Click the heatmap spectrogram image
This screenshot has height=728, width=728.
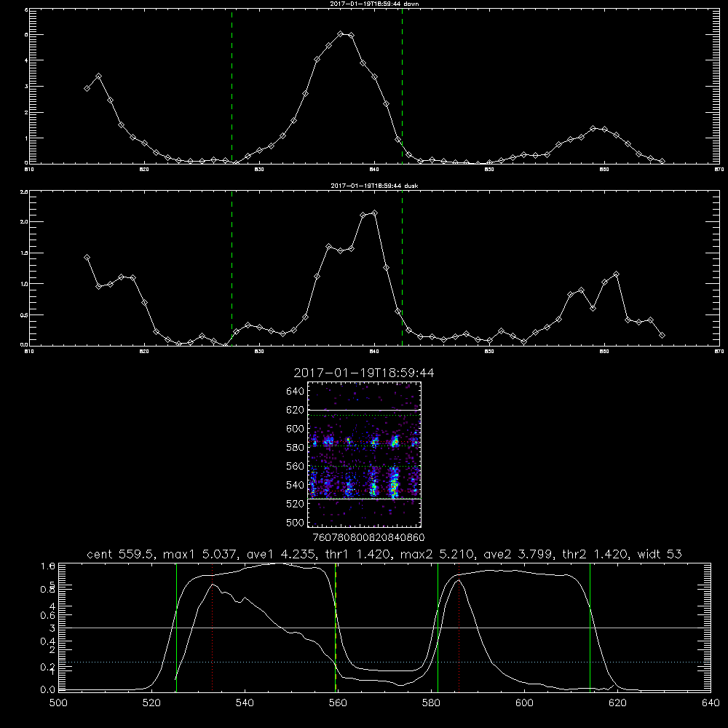coord(365,454)
